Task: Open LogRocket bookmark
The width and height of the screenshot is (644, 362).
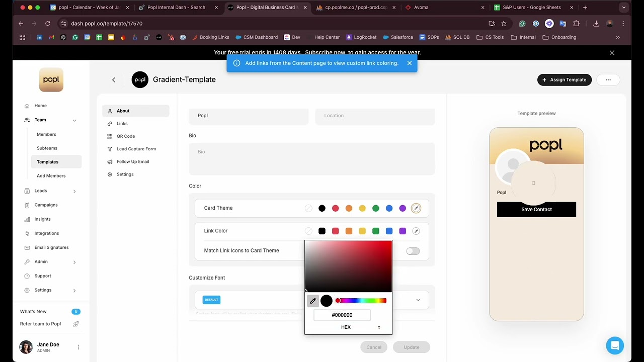Action: coord(361,37)
